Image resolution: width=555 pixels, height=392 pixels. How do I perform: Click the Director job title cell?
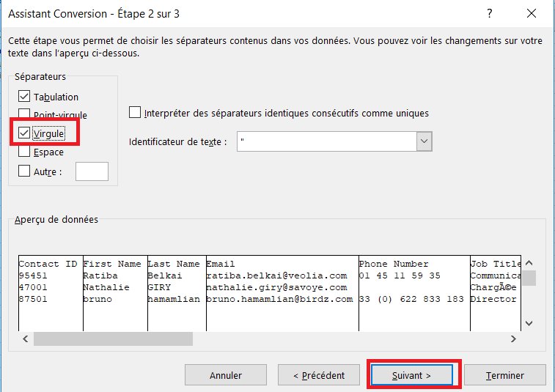click(x=493, y=299)
